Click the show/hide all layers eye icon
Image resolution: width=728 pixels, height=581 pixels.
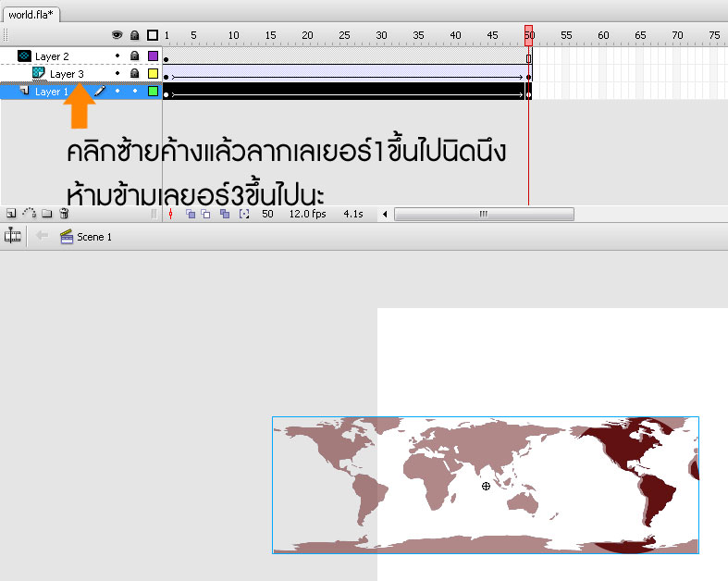point(117,35)
